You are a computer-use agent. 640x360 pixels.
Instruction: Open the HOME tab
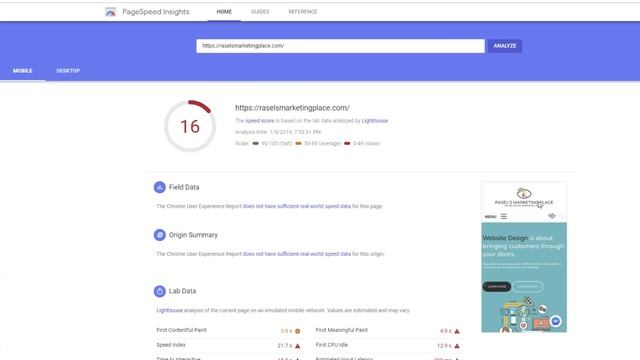pos(224,12)
